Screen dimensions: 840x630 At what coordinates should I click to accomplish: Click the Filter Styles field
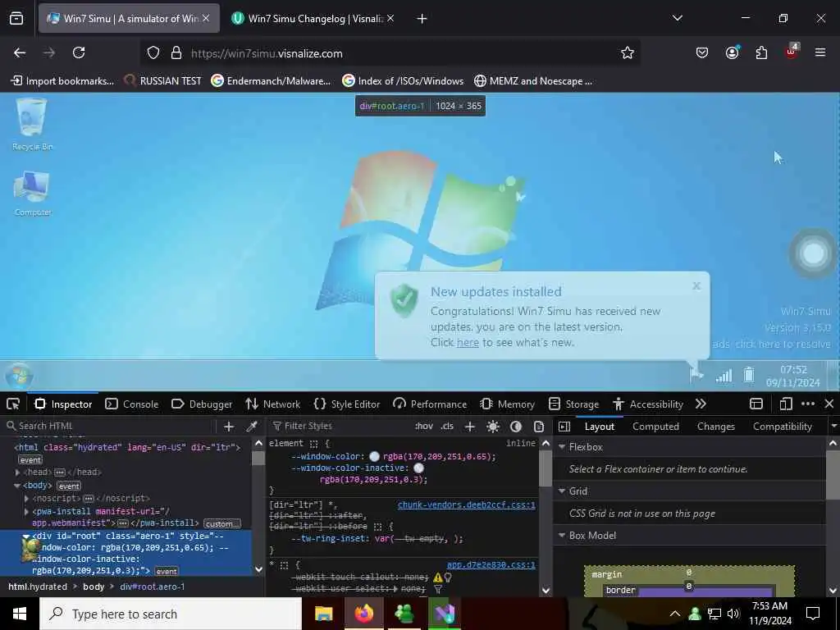point(339,426)
